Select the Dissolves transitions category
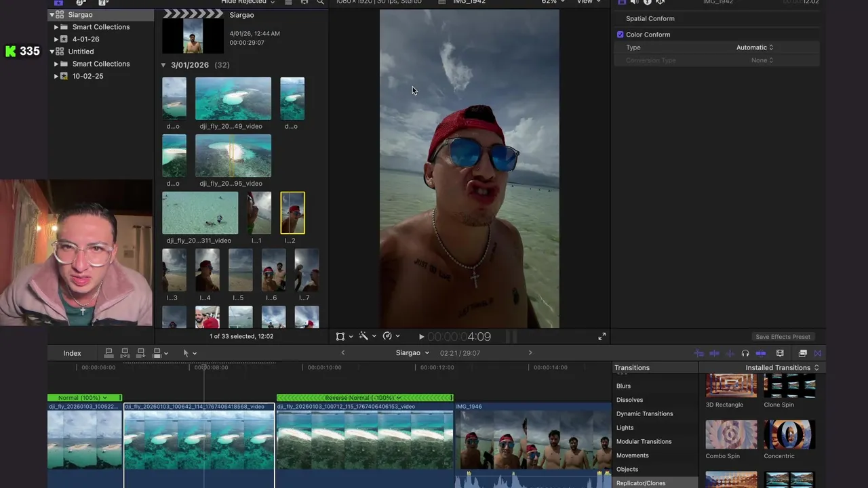The width and height of the screenshot is (868, 488). pos(629,400)
